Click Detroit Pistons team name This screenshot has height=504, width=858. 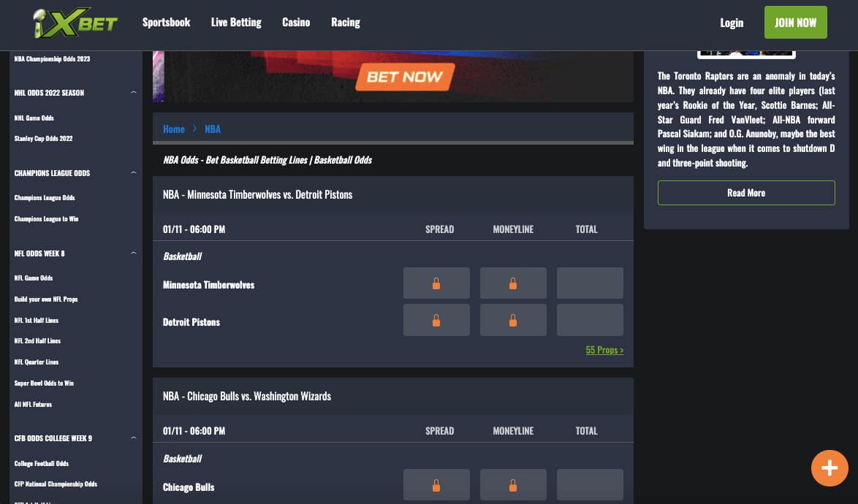(191, 322)
